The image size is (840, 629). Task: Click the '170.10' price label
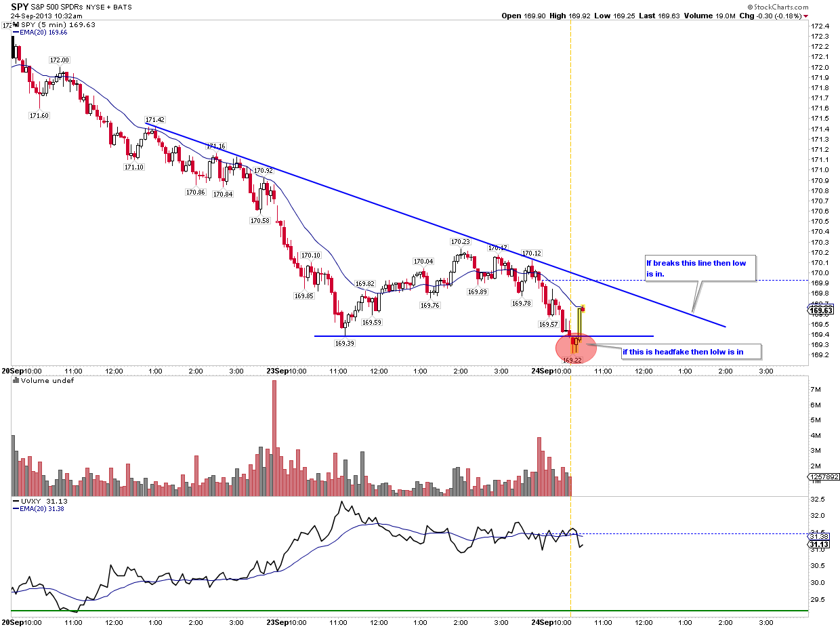coord(311,256)
